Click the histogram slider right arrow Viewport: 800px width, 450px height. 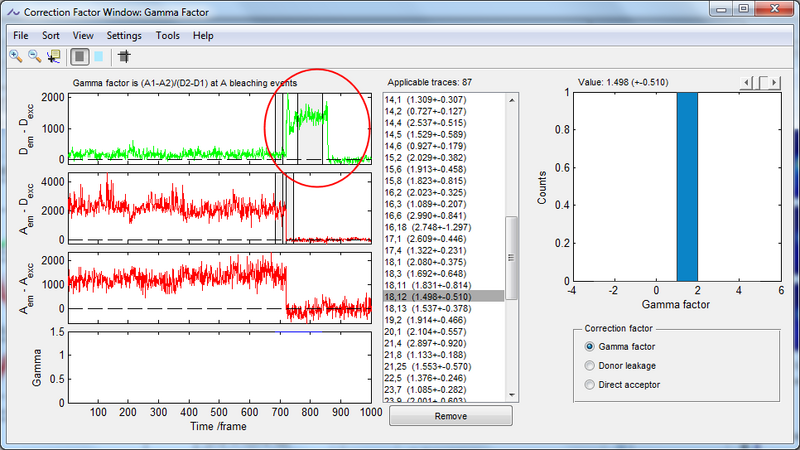[x=775, y=82]
